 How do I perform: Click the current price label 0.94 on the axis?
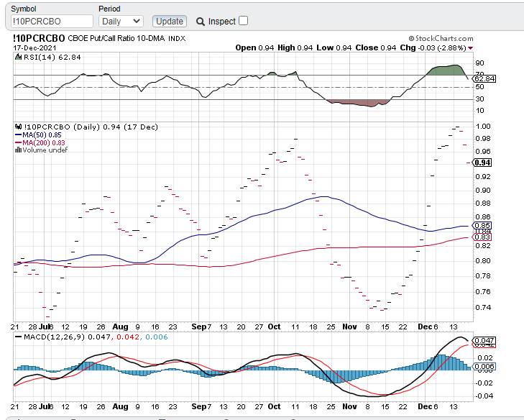tap(482, 163)
